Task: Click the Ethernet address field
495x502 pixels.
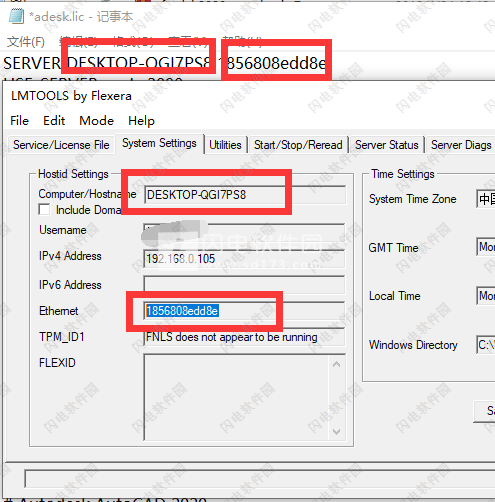Action: (x=244, y=311)
